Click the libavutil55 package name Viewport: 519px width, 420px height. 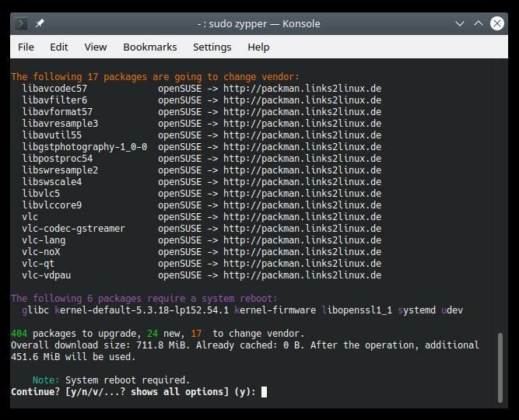(52, 135)
